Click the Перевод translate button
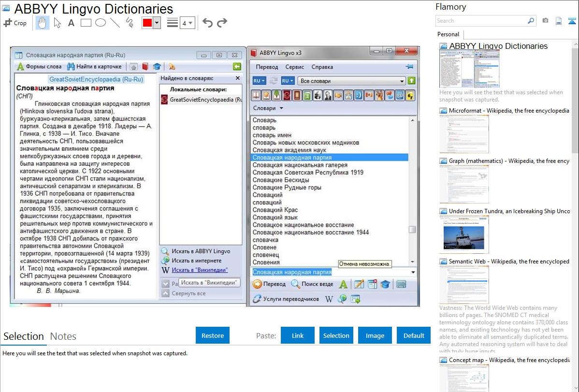Image resolution: width=579 pixels, height=392 pixels. tap(269, 284)
